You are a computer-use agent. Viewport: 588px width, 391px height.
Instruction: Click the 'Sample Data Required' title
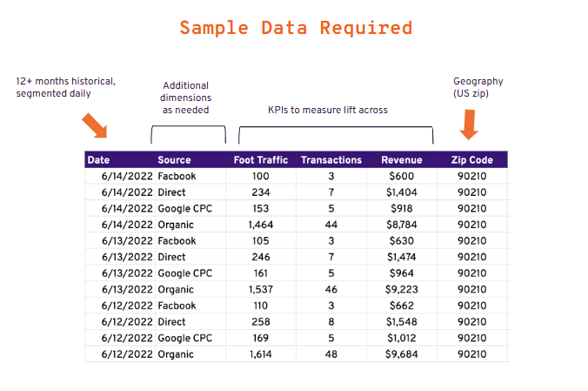point(296,28)
